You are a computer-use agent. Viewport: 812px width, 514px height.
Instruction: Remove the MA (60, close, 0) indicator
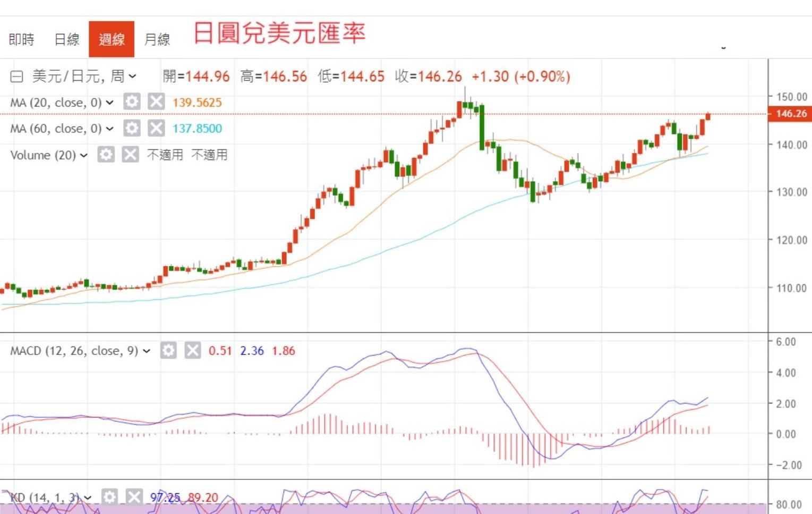(x=156, y=129)
